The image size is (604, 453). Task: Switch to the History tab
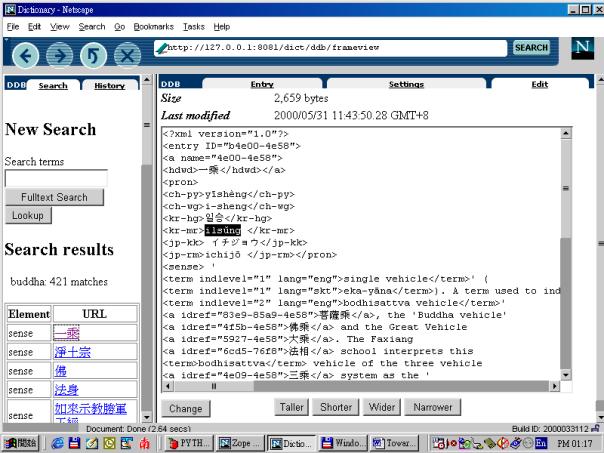click(x=110, y=86)
